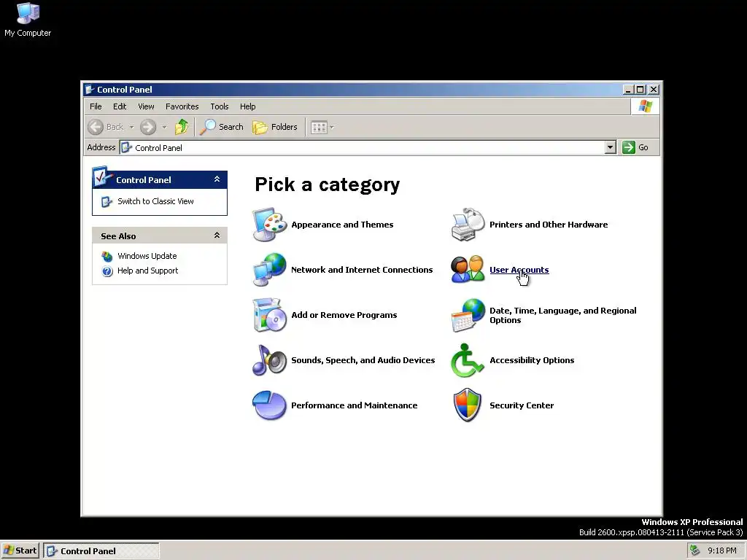Screen dimensions: 747x560
Task: Click the system tray network icon
Action: coord(695,551)
